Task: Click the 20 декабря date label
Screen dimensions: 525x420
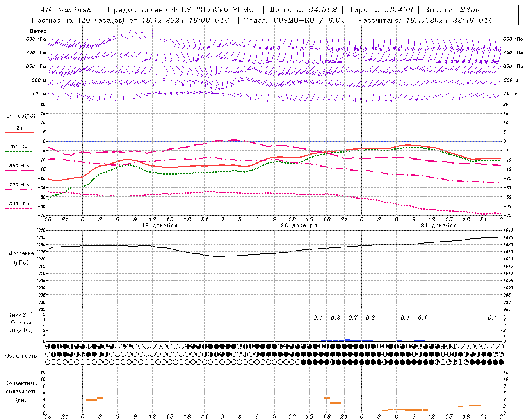Action: pos(299,226)
